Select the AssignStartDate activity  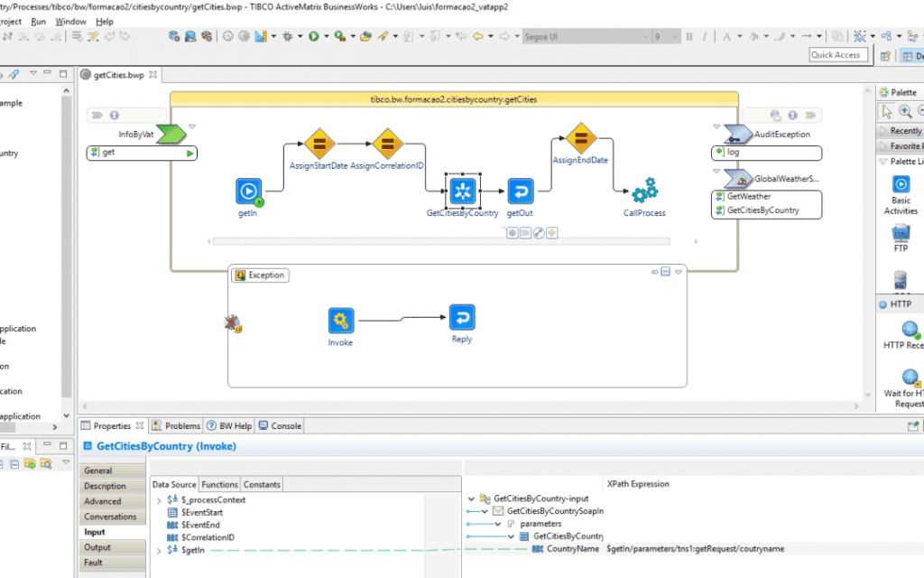319,144
